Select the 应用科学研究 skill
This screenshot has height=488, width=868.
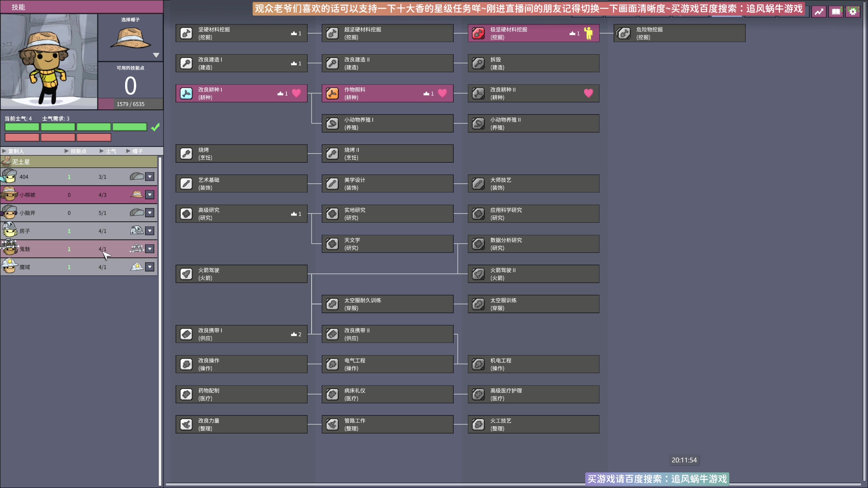(x=533, y=214)
